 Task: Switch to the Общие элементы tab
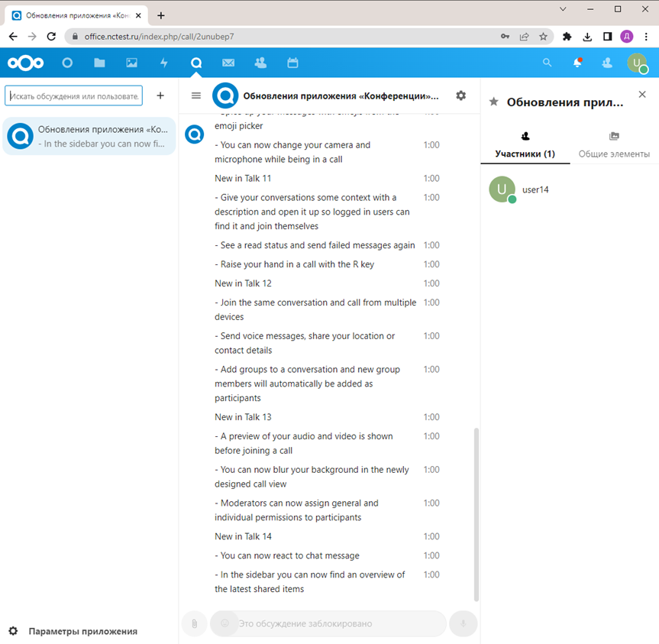tap(614, 145)
